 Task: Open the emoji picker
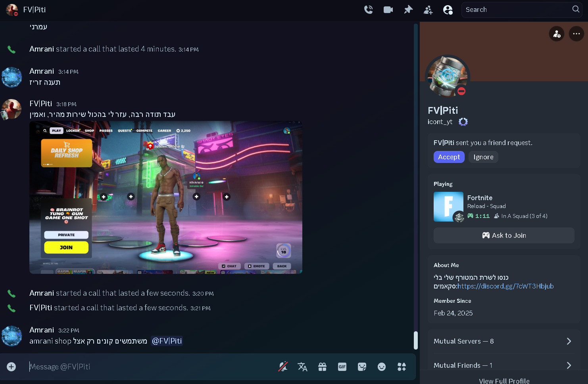coord(382,367)
